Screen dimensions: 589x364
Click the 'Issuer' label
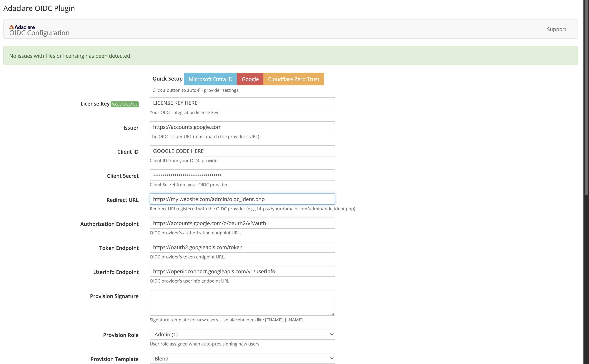point(131,128)
